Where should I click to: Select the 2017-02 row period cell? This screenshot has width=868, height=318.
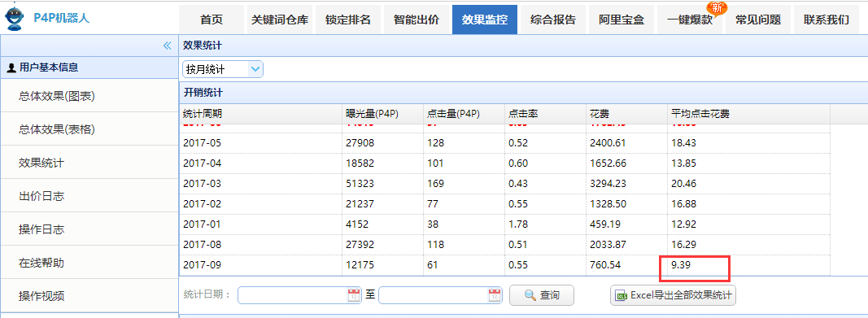[x=261, y=204]
